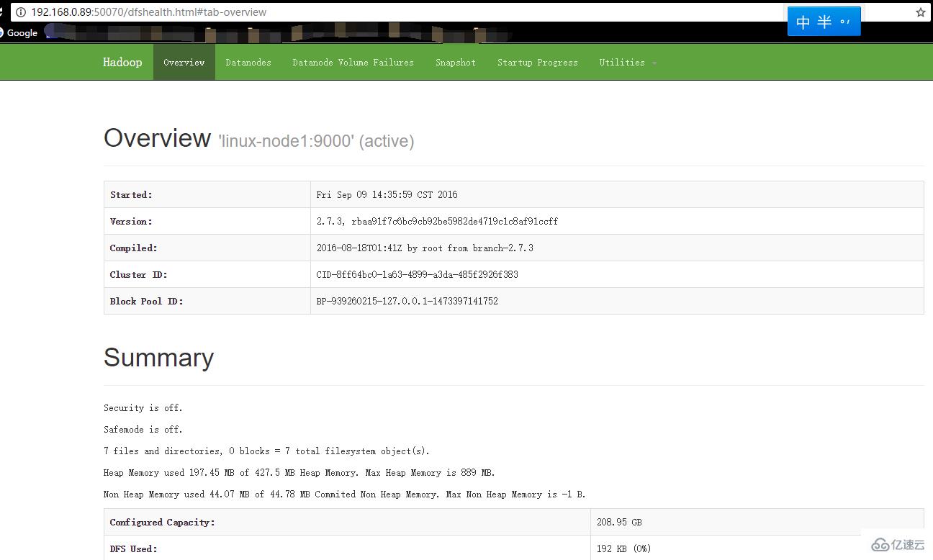
Task: Click the 'Block Pool ID:' row label
Action: point(147,301)
